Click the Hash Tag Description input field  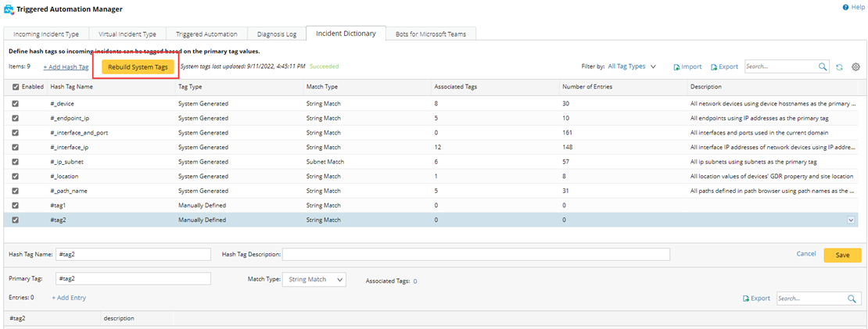(475, 254)
